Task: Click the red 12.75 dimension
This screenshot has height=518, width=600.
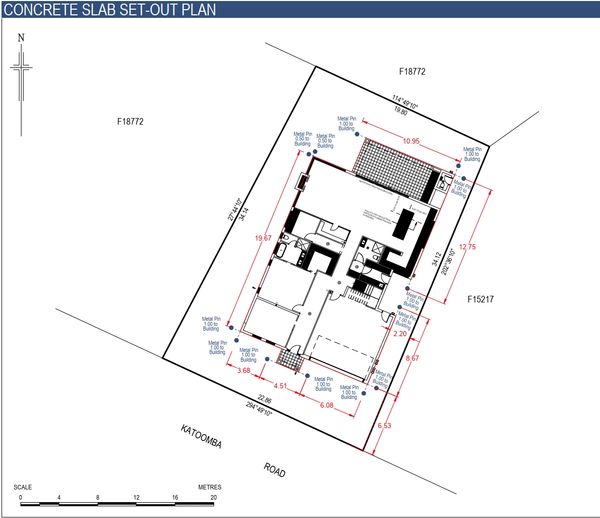Action: pos(467,247)
